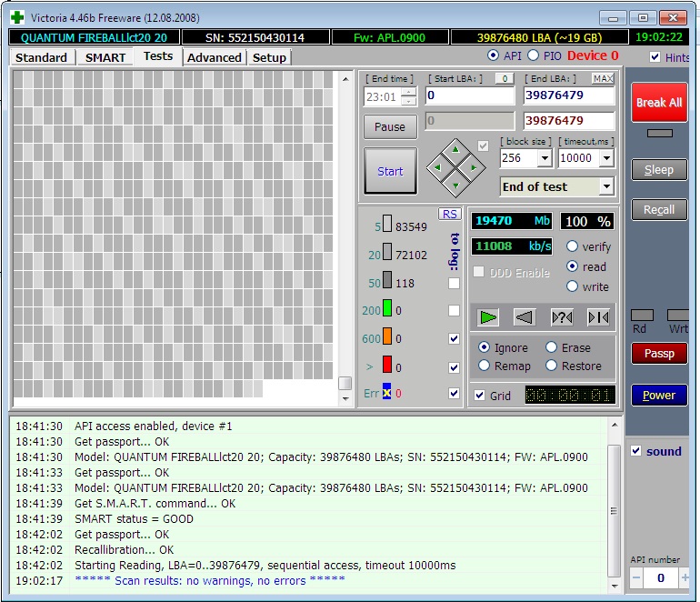Toggle the sound checkbox
Screen dimensions: 700x602
[x=636, y=451]
